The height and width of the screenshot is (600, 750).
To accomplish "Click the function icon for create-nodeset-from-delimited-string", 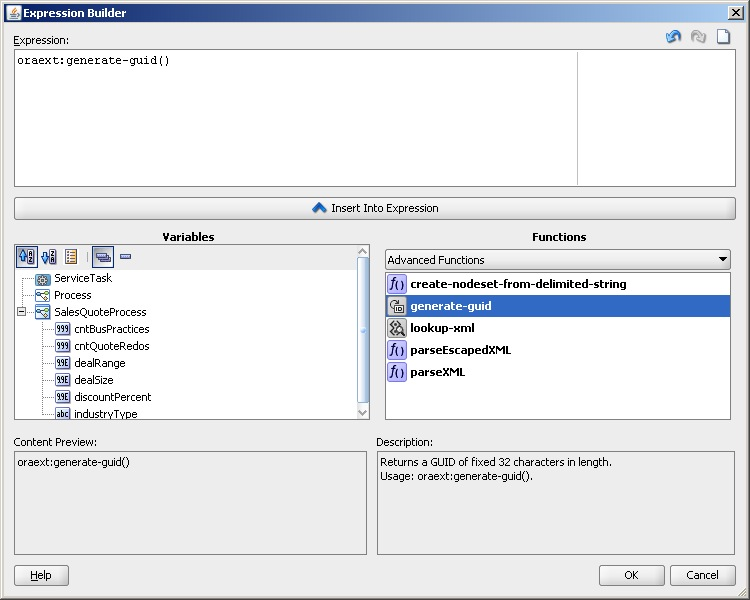I will point(397,284).
